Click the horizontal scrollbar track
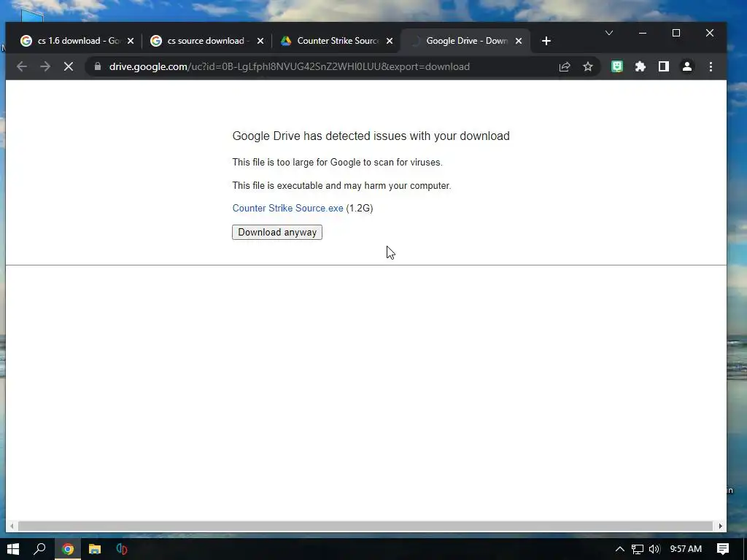 click(x=365, y=526)
